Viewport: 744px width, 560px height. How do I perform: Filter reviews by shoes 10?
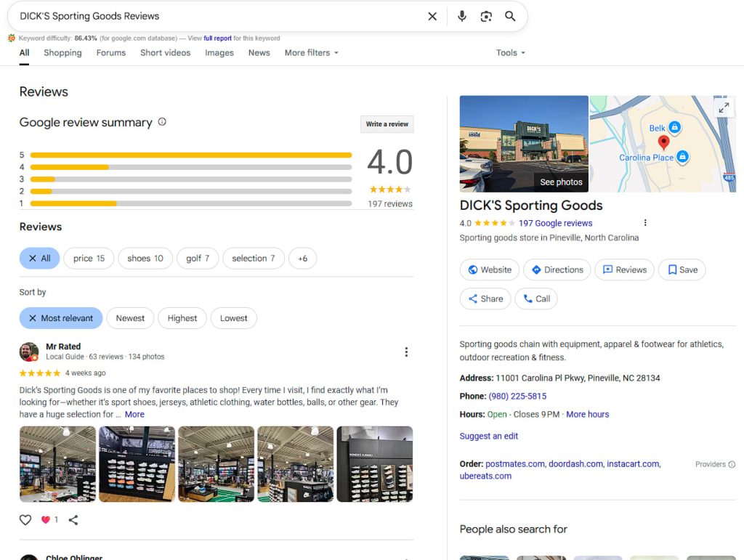coord(145,259)
